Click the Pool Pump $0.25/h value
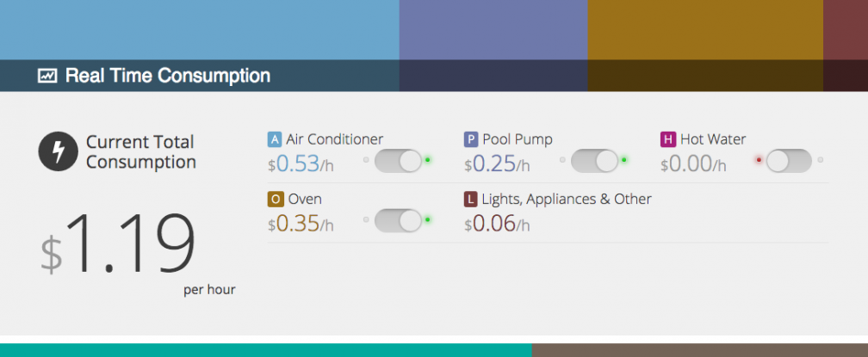Viewport: 868px width, 357px height. [497, 164]
